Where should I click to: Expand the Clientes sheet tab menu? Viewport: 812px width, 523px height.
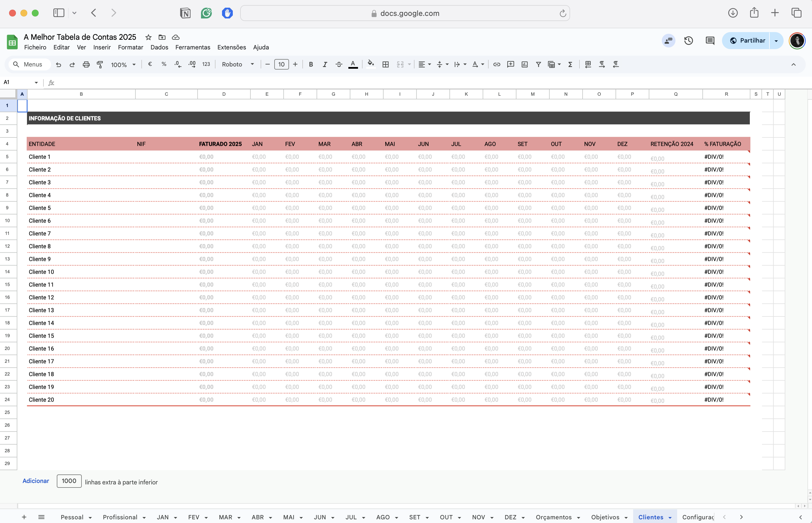click(670, 518)
